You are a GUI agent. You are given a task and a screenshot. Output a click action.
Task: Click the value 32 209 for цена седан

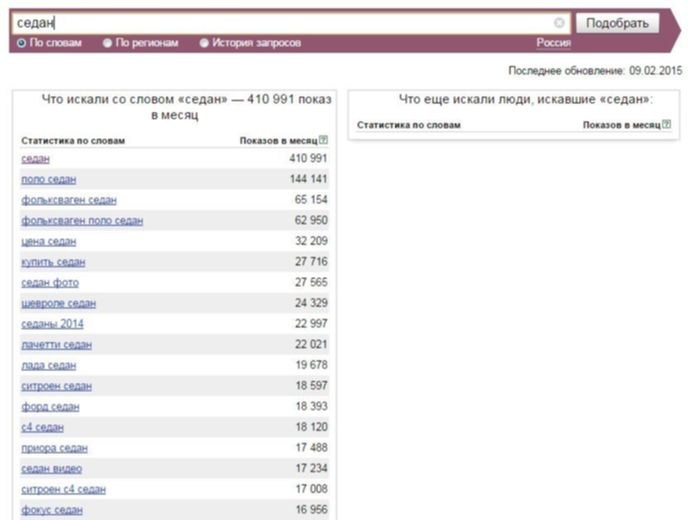(x=311, y=240)
